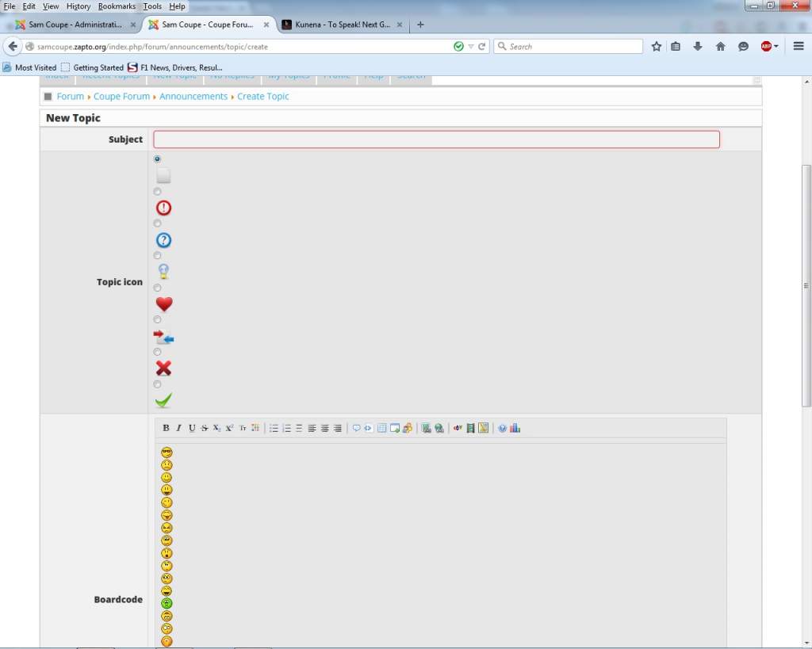Click the Bold formatting button
812x649 pixels.
pos(166,428)
